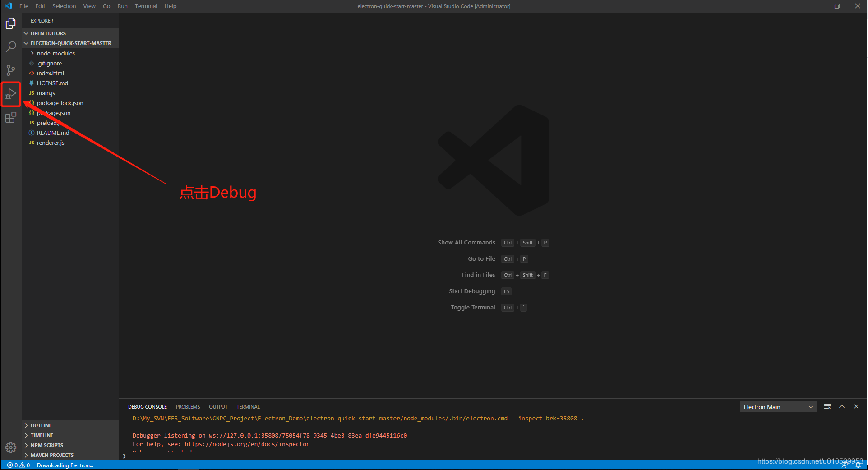Expand the NPM Scripts section
This screenshot has width=868, height=470.
tap(70, 445)
